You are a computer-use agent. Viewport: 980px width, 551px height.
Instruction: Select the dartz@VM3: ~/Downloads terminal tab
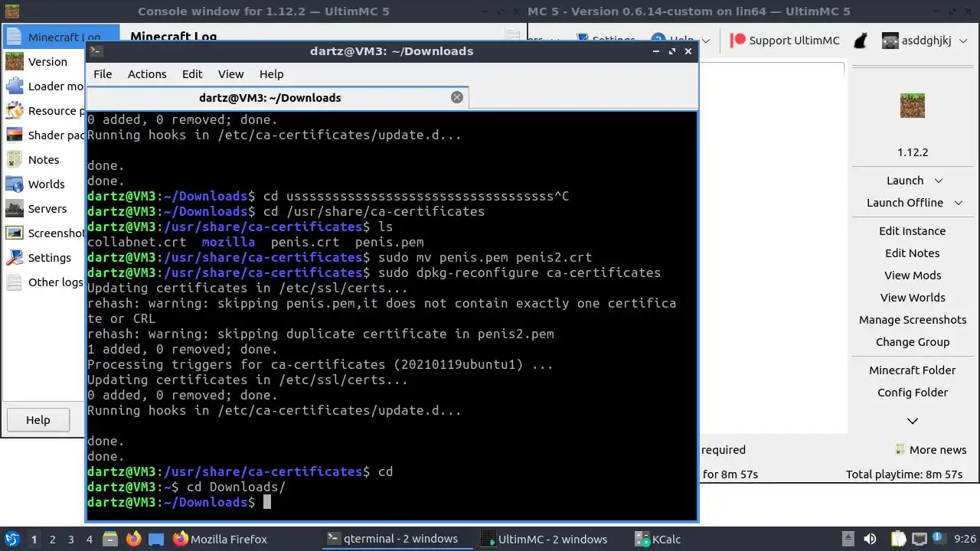tap(269, 98)
